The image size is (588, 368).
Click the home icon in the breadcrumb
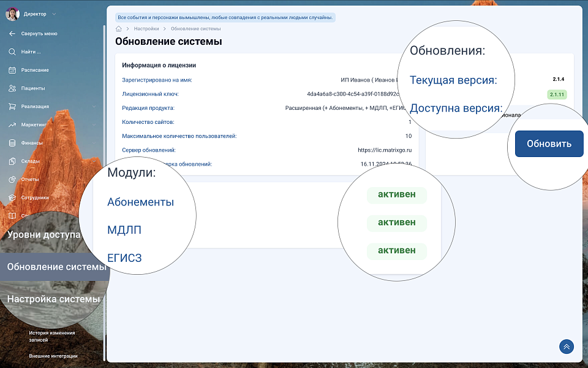(x=119, y=29)
